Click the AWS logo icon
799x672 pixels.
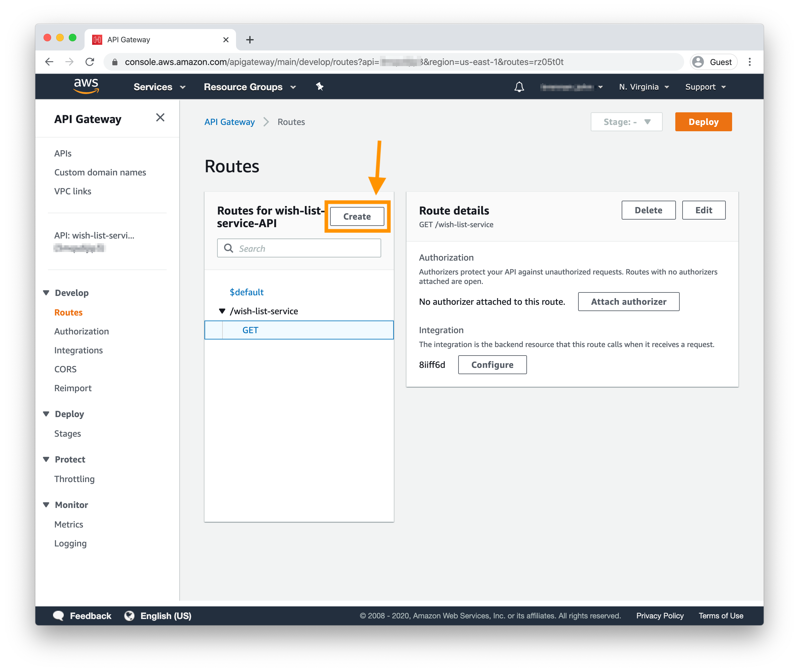(86, 86)
